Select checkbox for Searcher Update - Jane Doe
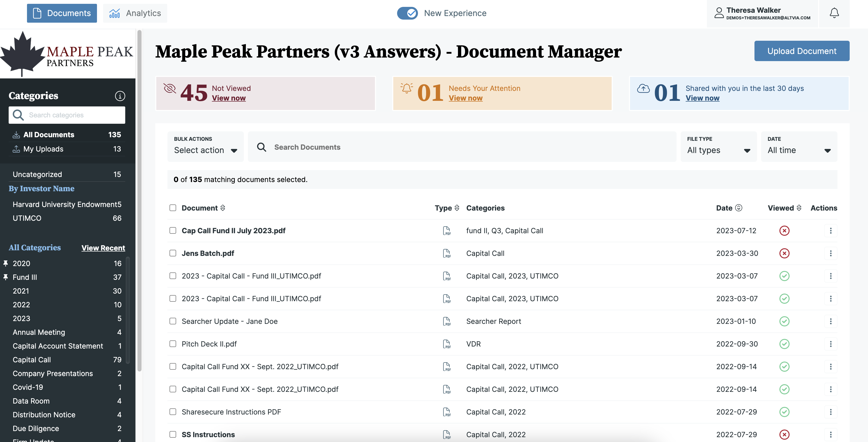Screen dimensions: 868x442 [x=173, y=321]
